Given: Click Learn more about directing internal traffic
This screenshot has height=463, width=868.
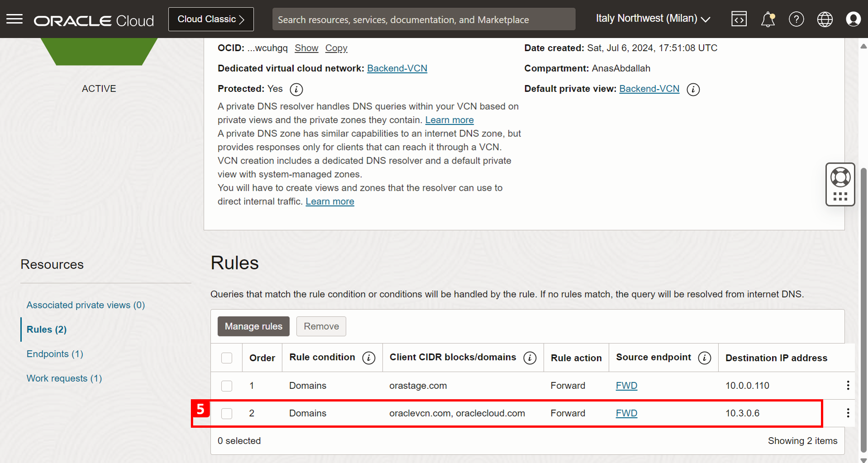Looking at the screenshot, I should pos(330,201).
